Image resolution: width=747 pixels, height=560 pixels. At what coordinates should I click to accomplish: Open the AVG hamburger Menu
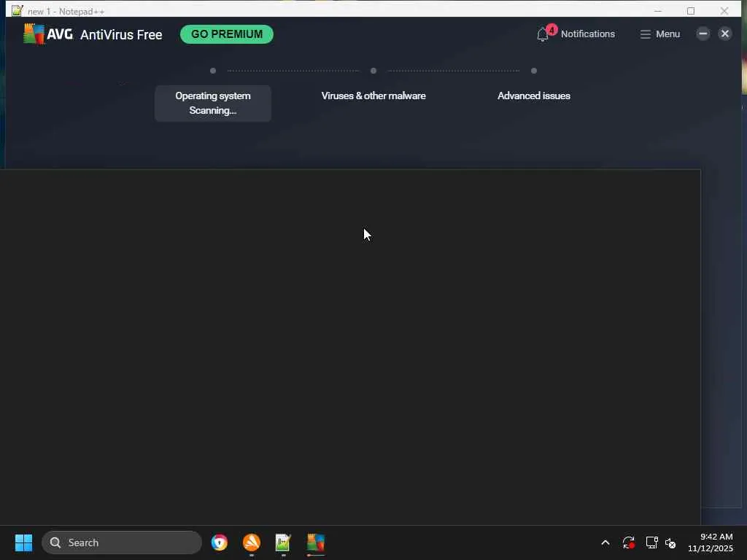click(659, 34)
